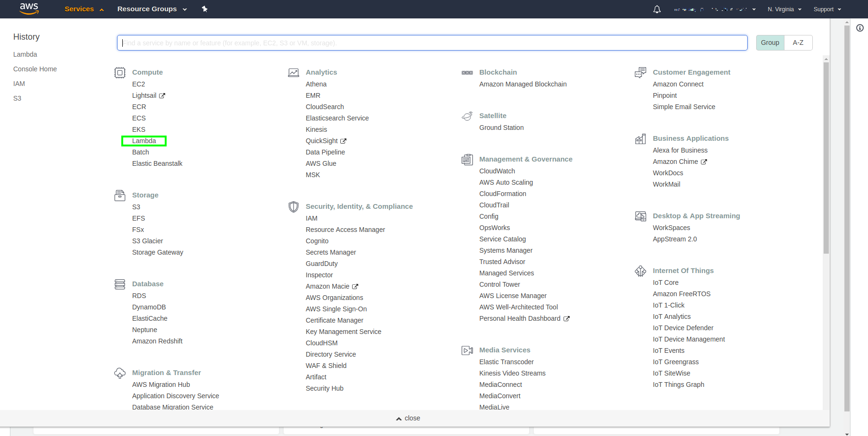This screenshot has height=436, width=868.
Task: Click the Security shield icon
Action: pos(293,206)
